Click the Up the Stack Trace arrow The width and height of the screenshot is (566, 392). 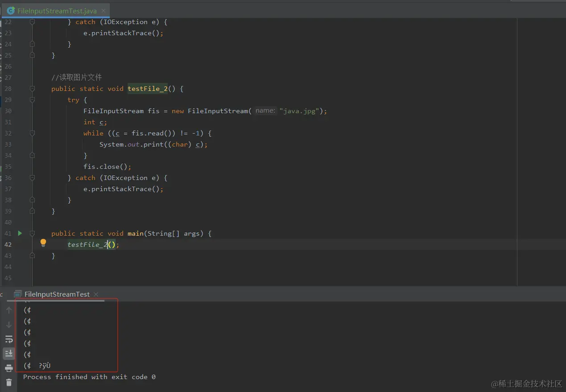click(x=9, y=310)
